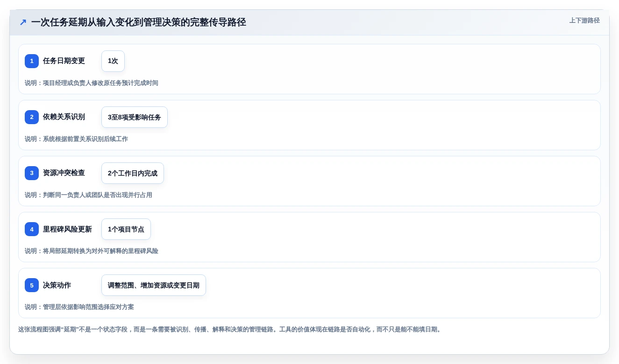Screen dimensions: 619x364
Task: Select the step 5 number badge
Action: click(x=32, y=285)
